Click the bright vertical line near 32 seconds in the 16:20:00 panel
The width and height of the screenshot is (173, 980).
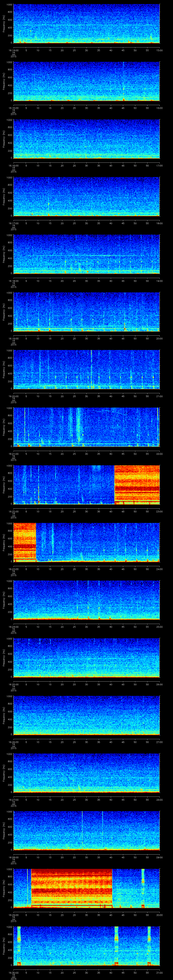point(91,369)
